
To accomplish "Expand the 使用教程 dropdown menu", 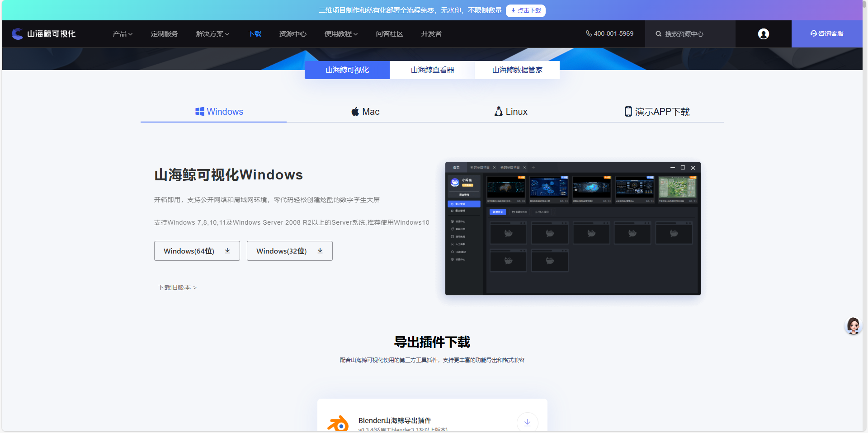I will [341, 34].
